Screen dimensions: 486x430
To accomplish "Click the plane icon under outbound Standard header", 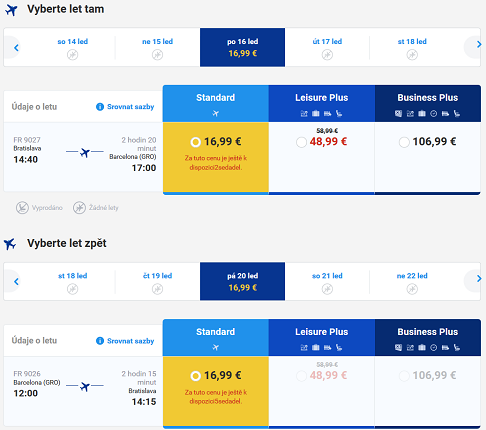I will [x=216, y=114].
